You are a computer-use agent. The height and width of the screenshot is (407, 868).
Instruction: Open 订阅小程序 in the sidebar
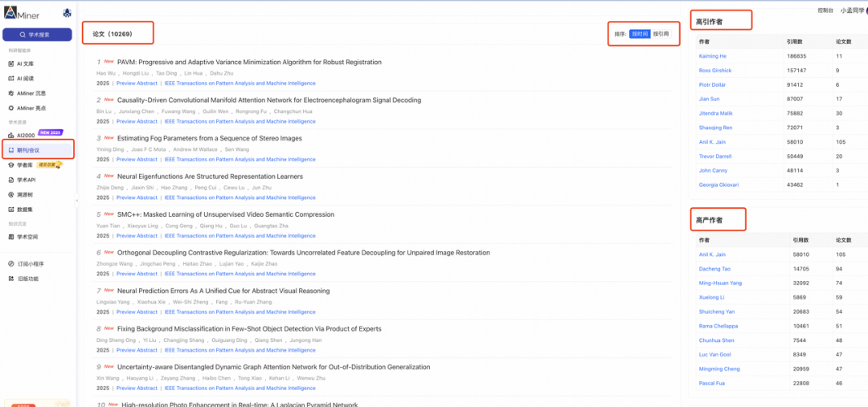click(x=30, y=264)
